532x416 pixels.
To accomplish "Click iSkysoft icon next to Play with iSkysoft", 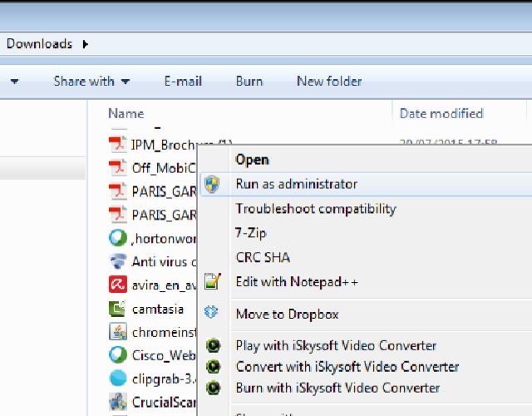I will coord(213,346).
